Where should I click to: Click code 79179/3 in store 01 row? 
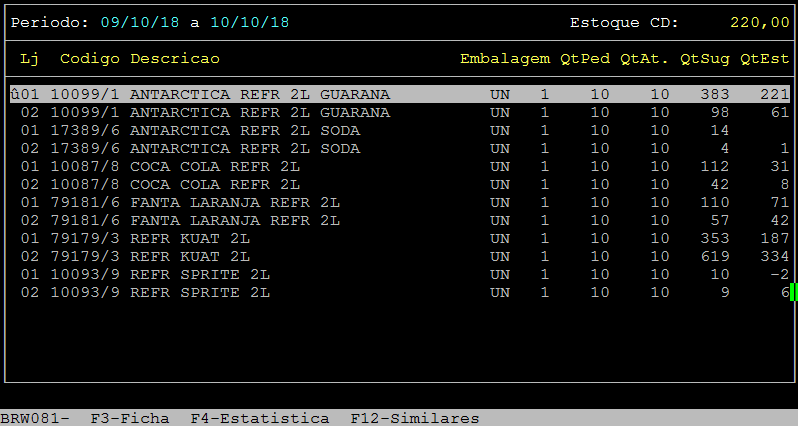[85, 238]
